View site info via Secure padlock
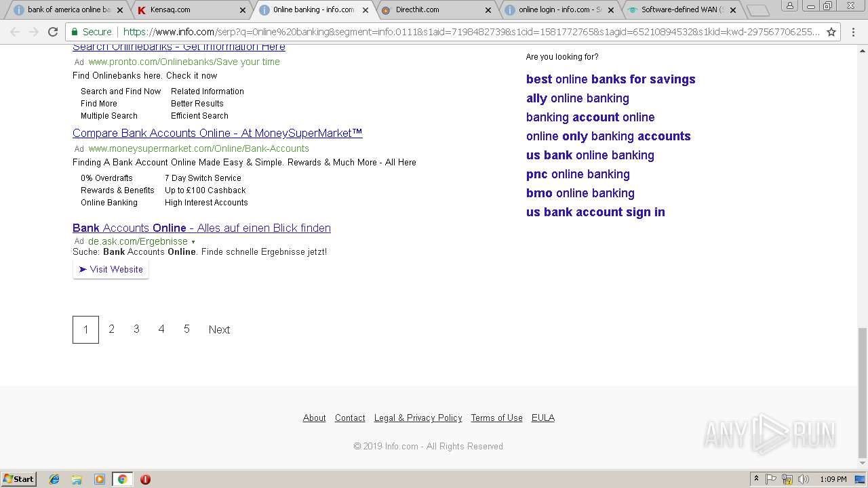 92,32
